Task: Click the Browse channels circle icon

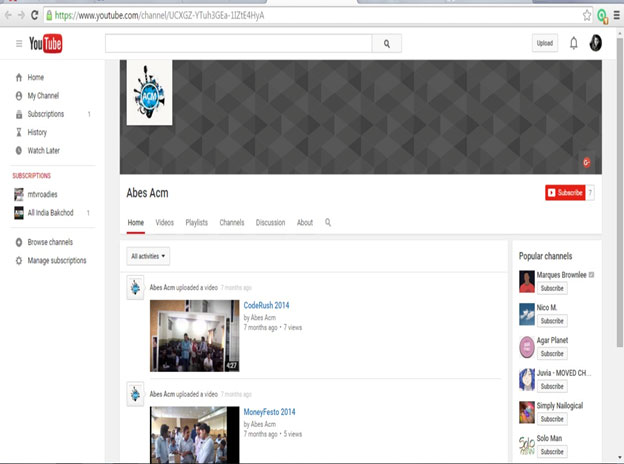Action: (19, 242)
